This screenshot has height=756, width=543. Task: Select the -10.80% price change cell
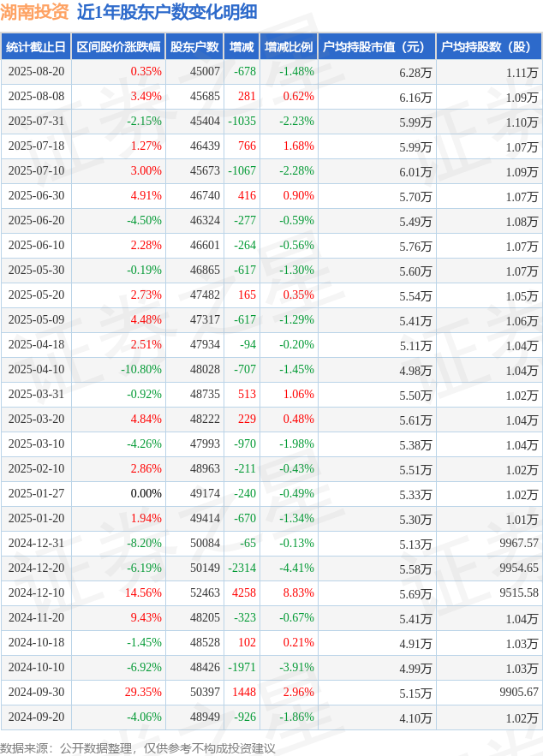click(140, 370)
